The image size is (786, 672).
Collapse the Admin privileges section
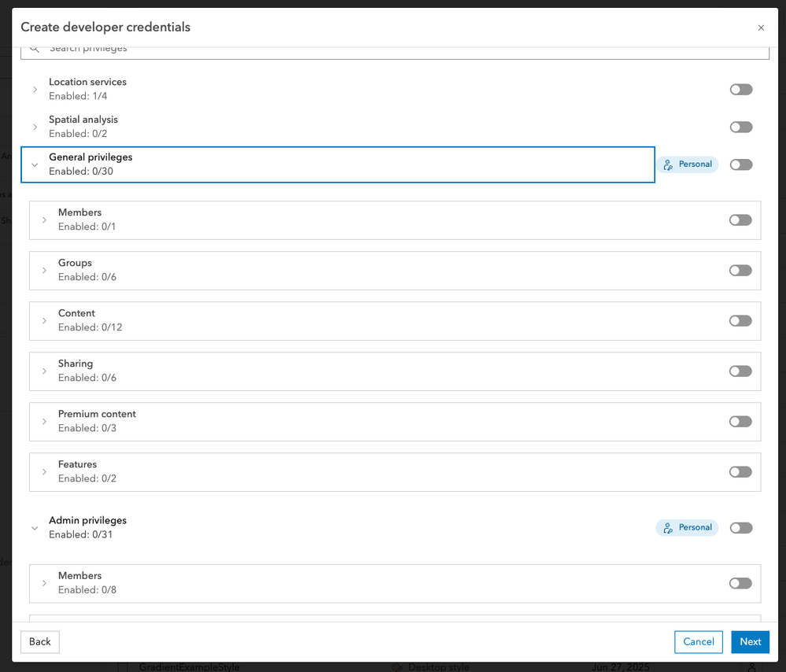[35, 529]
